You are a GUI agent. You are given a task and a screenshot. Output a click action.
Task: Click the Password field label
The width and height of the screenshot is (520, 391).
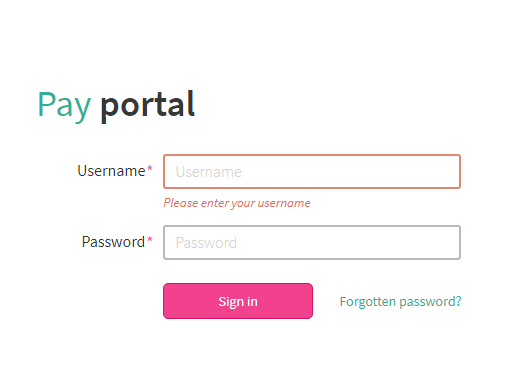point(113,242)
